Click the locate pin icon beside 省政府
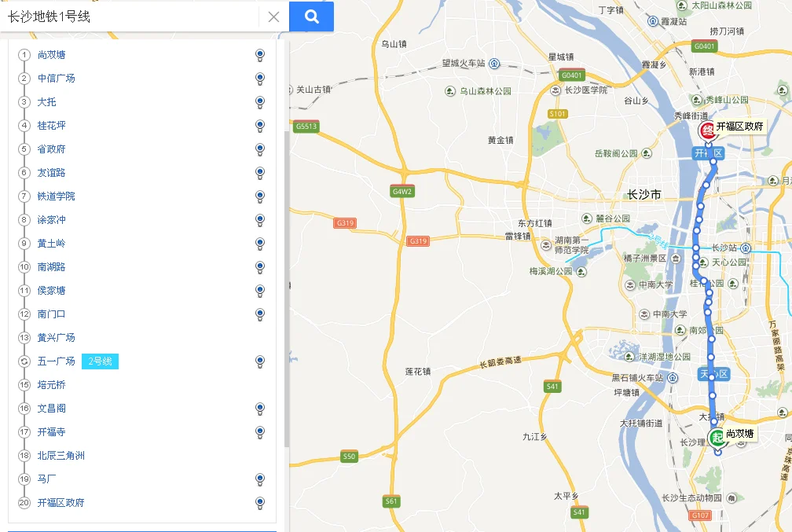The height and width of the screenshot is (532, 792). (x=259, y=149)
